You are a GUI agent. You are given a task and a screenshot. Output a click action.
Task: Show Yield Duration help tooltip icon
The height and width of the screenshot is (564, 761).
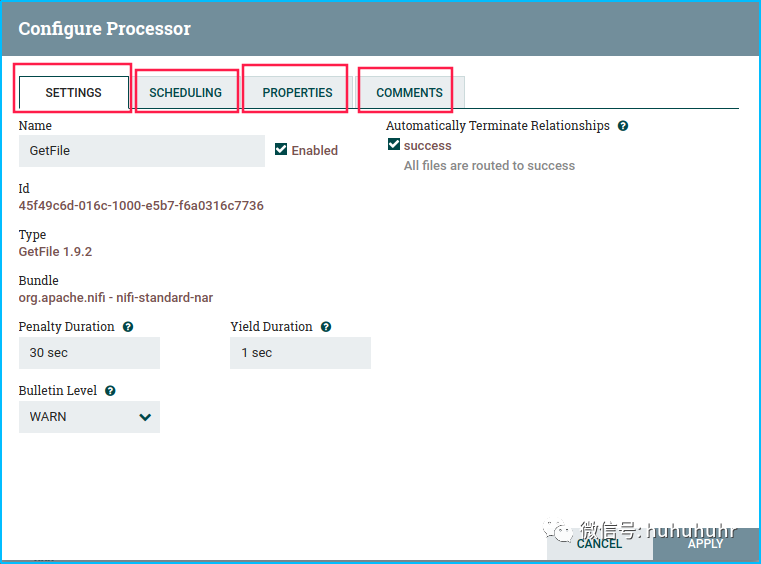(326, 327)
